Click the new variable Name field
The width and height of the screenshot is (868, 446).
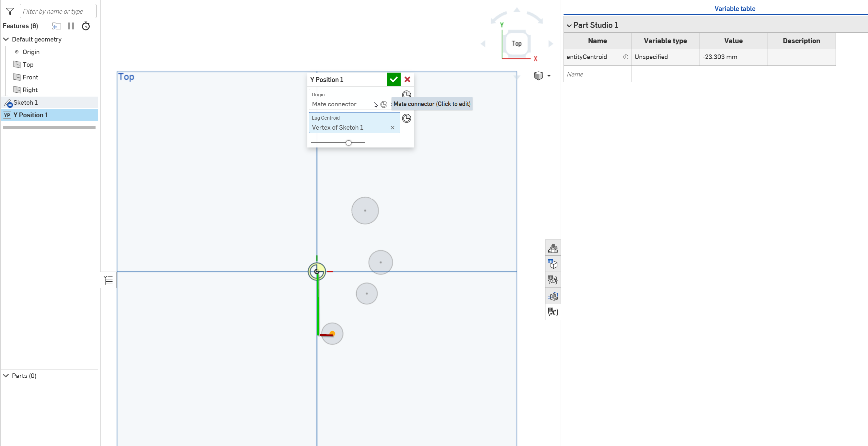(597, 74)
